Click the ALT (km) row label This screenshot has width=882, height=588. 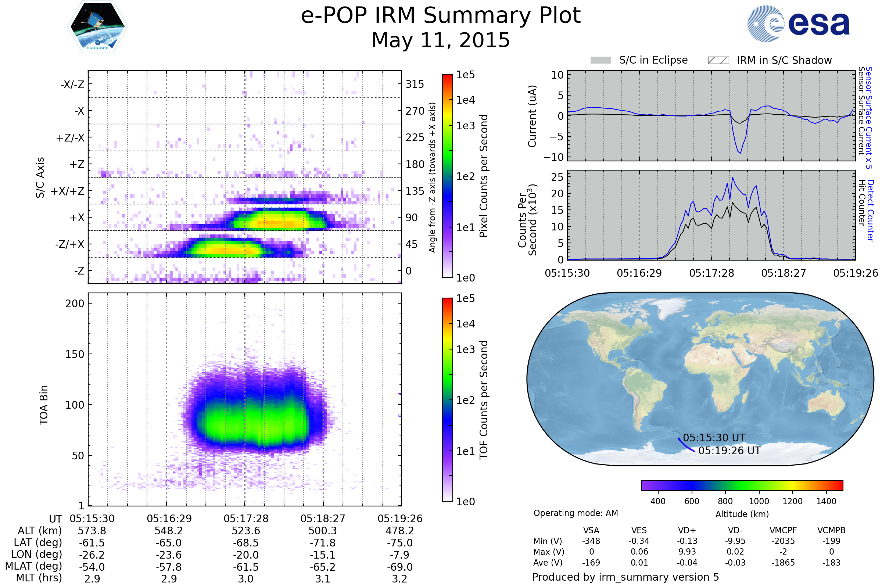[x=39, y=531]
